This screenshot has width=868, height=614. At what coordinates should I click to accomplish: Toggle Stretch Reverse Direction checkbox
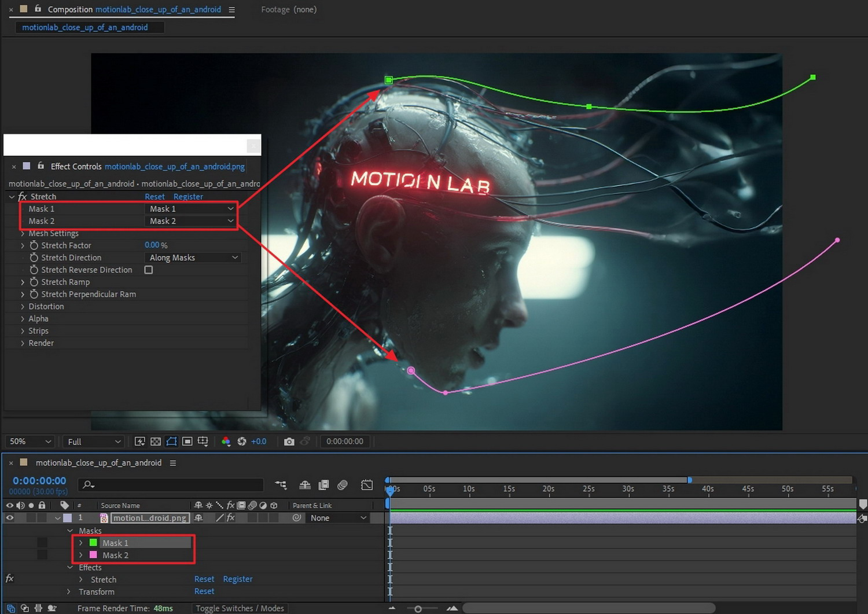(149, 270)
